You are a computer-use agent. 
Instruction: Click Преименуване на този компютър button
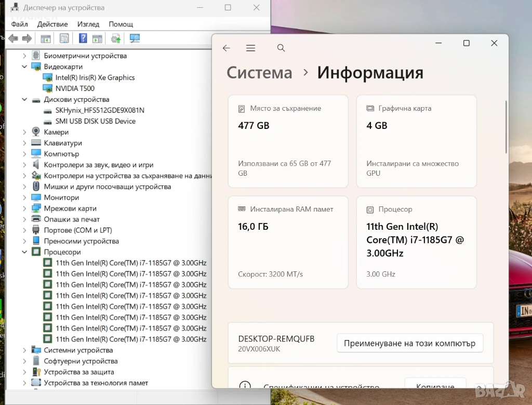click(409, 344)
